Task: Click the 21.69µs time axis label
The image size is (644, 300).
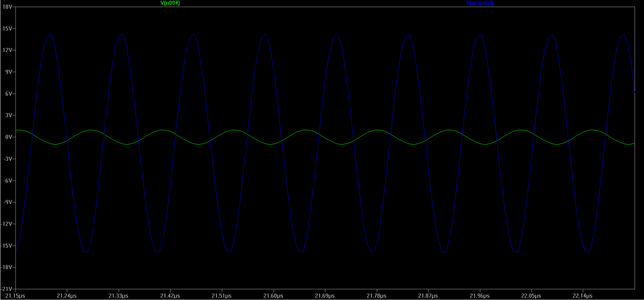Action: pyautogui.click(x=325, y=296)
